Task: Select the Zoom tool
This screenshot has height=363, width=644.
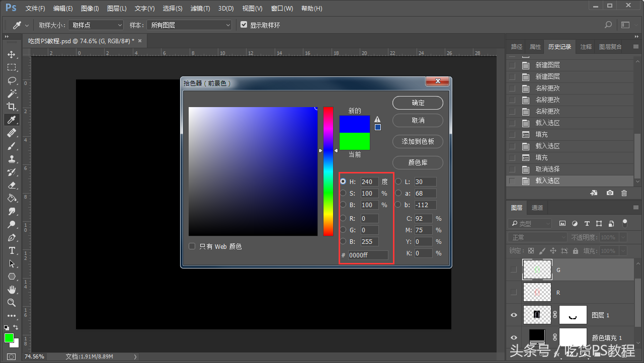Action: point(11,303)
